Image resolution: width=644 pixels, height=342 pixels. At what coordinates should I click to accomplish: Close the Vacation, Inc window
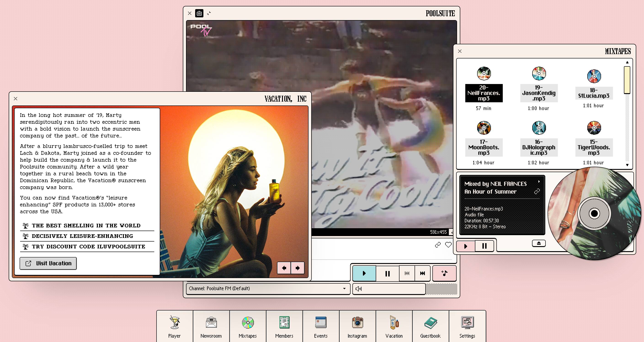pyautogui.click(x=16, y=99)
